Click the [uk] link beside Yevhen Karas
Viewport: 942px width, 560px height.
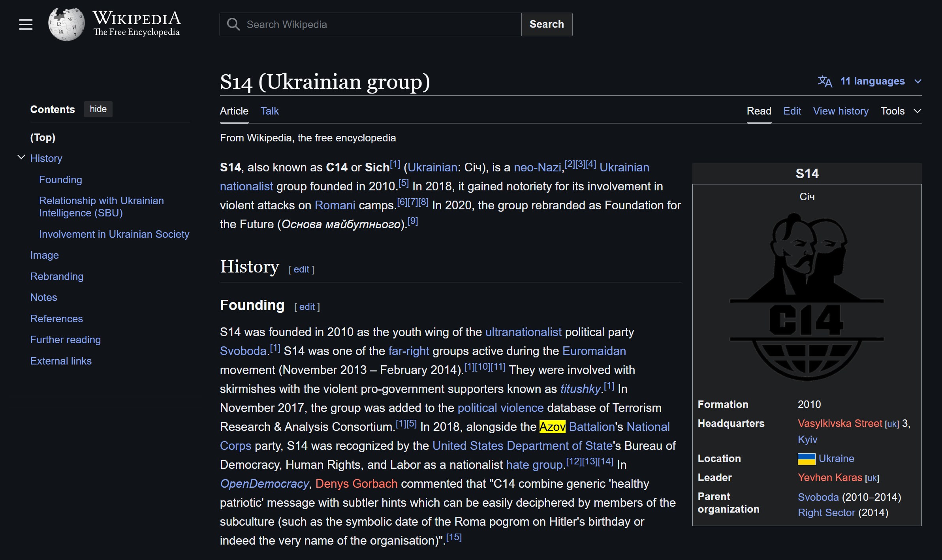coord(872,478)
